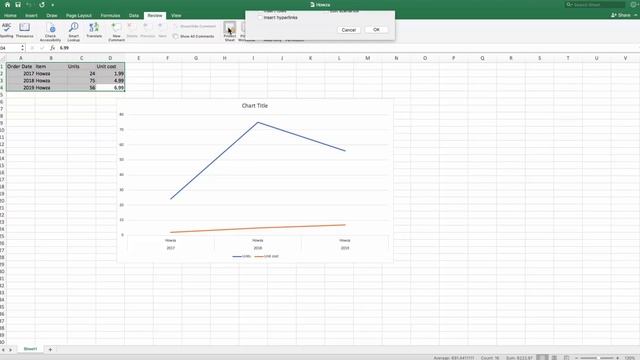The image size is (640, 360).
Task: Click the Home icon in title bar
Action: [7, 4]
